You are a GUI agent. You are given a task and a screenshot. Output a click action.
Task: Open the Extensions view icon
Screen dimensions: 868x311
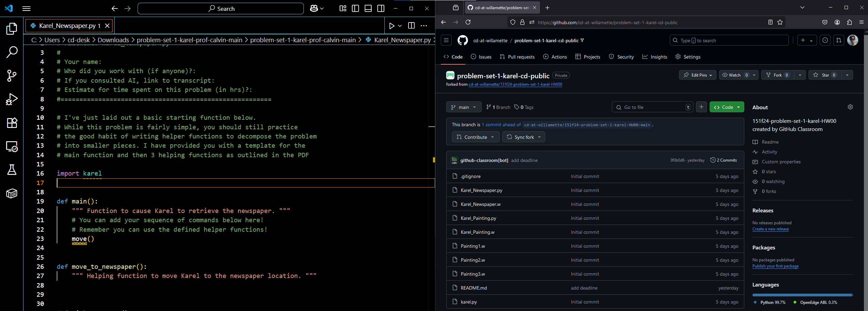coord(12,122)
